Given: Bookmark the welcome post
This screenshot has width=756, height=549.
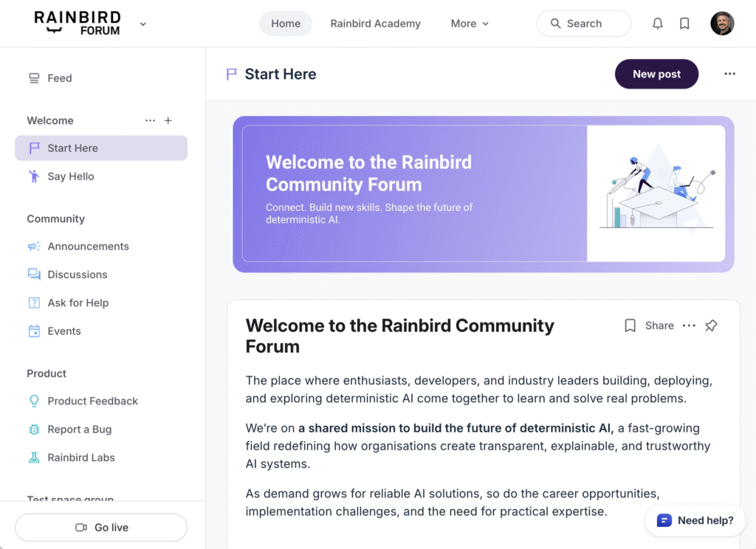Looking at the screenshot, I should click(630, 326).
